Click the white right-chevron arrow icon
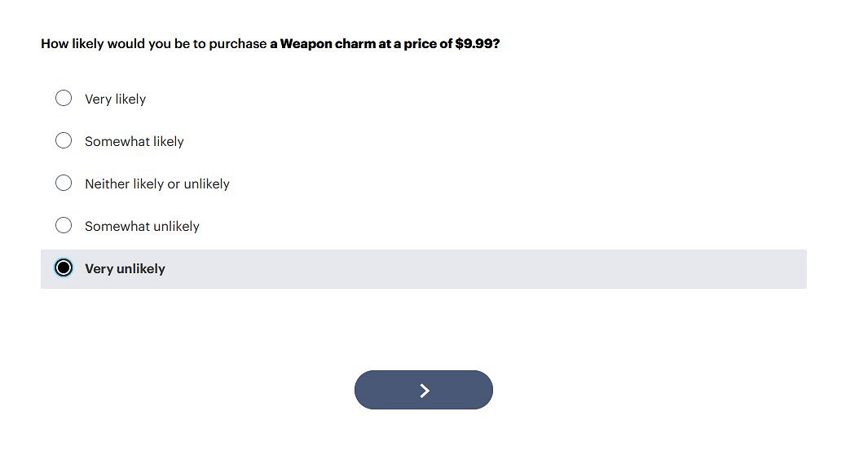 [x=424, y=391]
